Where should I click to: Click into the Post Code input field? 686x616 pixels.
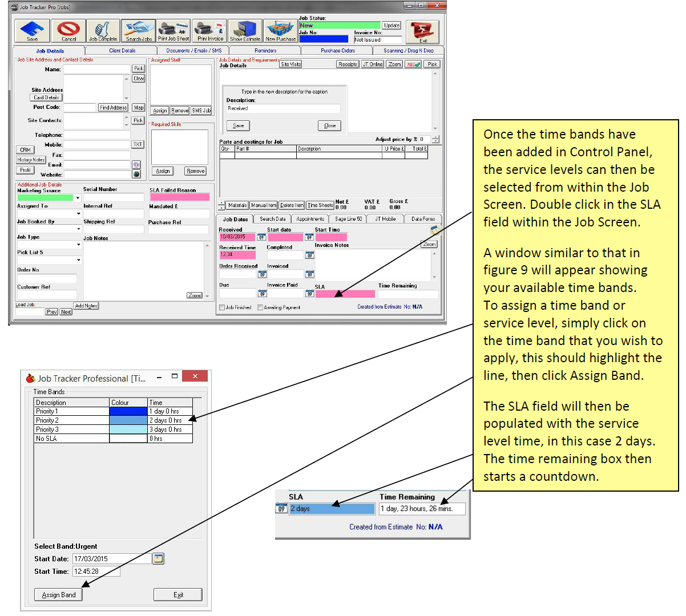[x=79, y=107]
